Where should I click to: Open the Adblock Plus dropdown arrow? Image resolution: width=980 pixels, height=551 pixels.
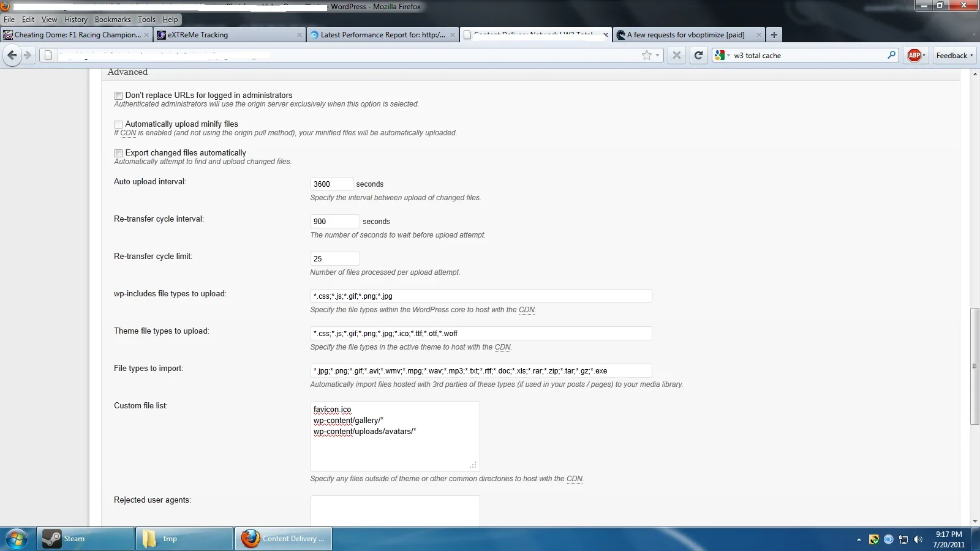point(924,55)
